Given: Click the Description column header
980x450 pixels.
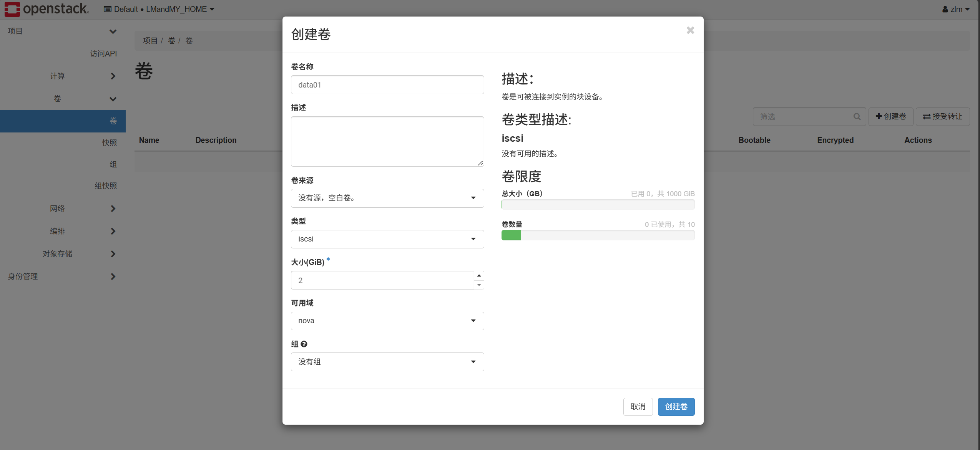Looking at the screenshot, I should (216, 140).
